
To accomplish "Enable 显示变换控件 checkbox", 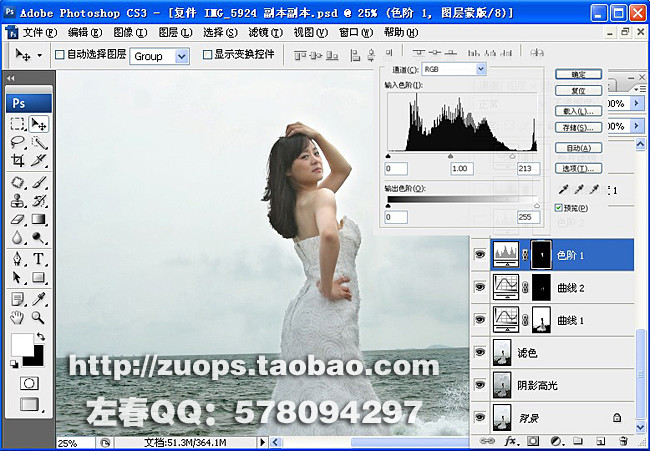I will coord(207,55).
